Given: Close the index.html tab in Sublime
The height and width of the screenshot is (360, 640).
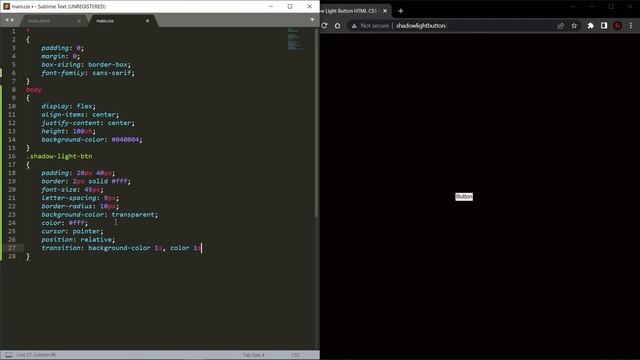Looking at the screenshot, I should (79, 21).
